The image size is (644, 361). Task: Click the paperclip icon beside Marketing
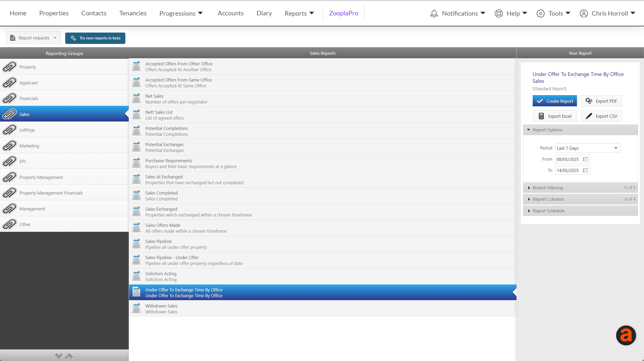coord(10,146)
